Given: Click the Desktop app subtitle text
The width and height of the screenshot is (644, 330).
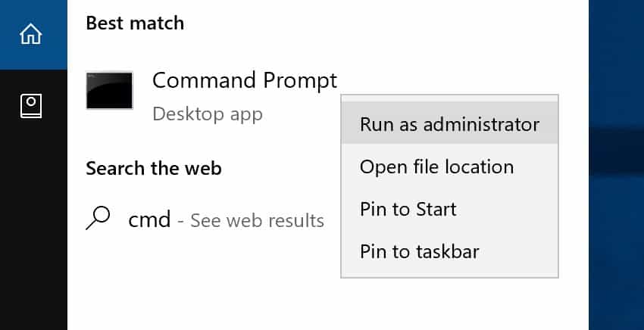Looking at the screenshot, I should pos(208,114).
